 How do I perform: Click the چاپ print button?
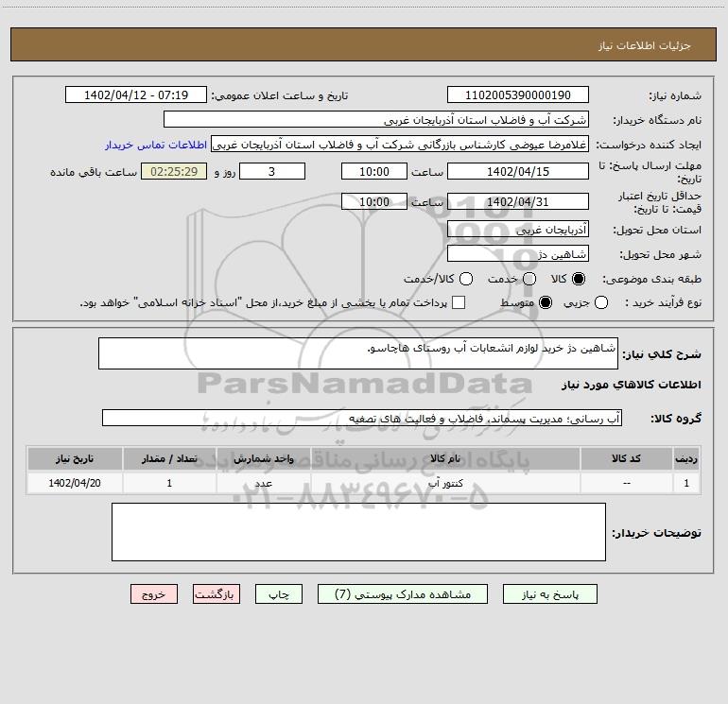[279, 594]
